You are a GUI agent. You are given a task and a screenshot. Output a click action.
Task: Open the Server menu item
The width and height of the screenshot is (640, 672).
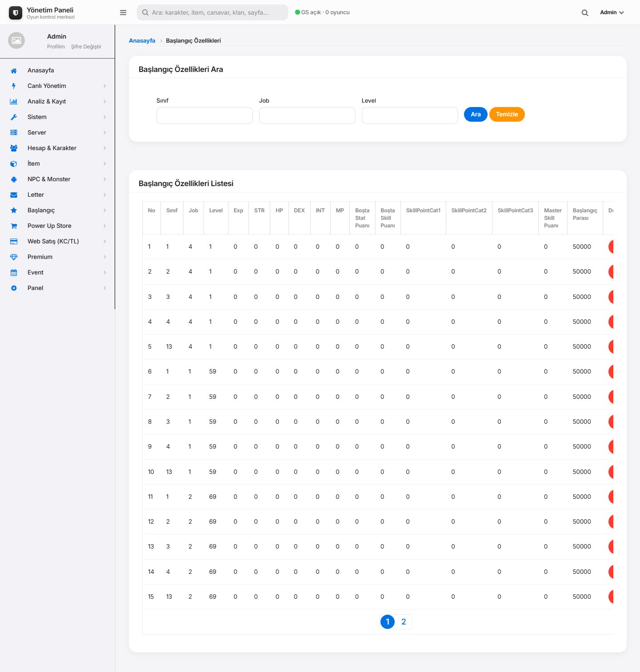click(57, 132)
